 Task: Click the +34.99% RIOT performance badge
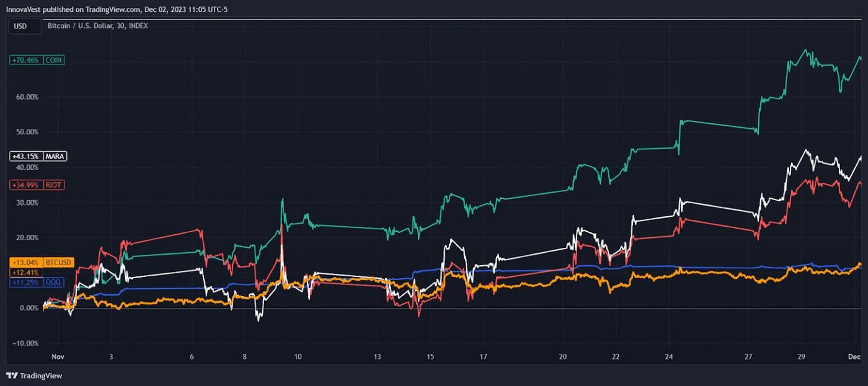(25, 185)
